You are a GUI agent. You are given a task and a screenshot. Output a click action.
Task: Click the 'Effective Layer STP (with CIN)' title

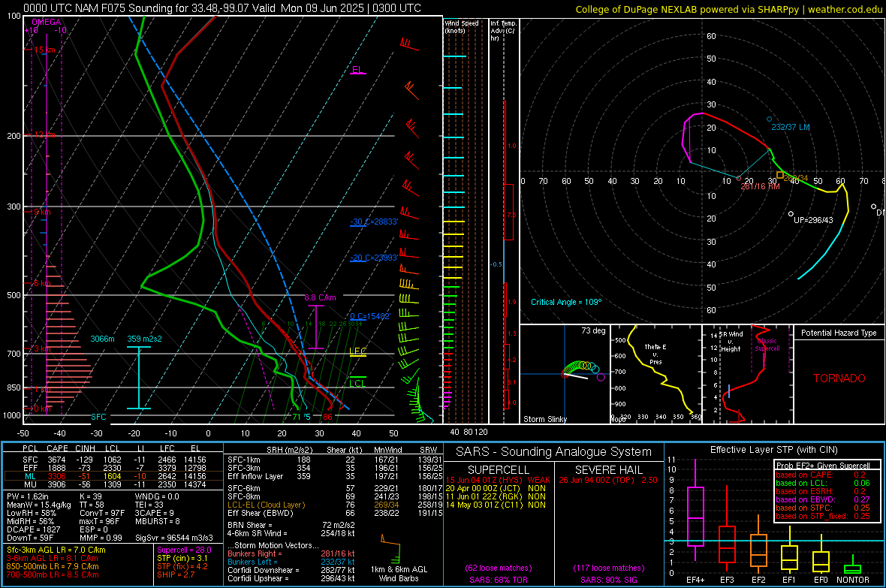pos(773,450)
